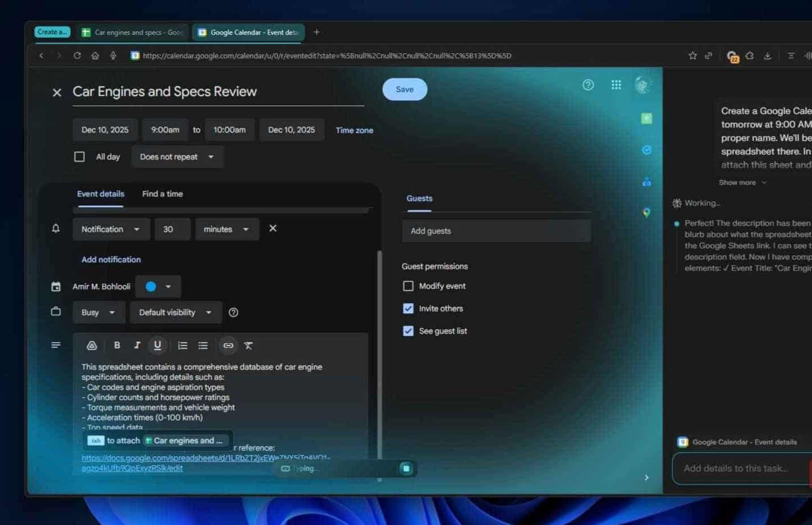Click the start date Dec 10, 2025
Viewport: 812px width, 525px height.
coord(105,130)
